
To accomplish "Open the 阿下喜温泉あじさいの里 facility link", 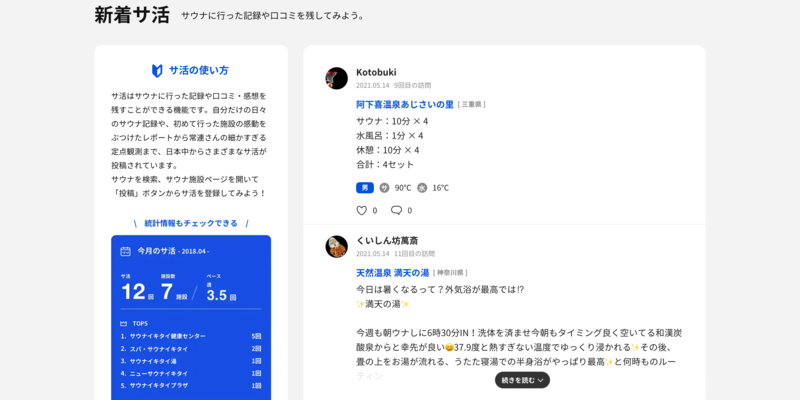I will [x=405, y=104].
